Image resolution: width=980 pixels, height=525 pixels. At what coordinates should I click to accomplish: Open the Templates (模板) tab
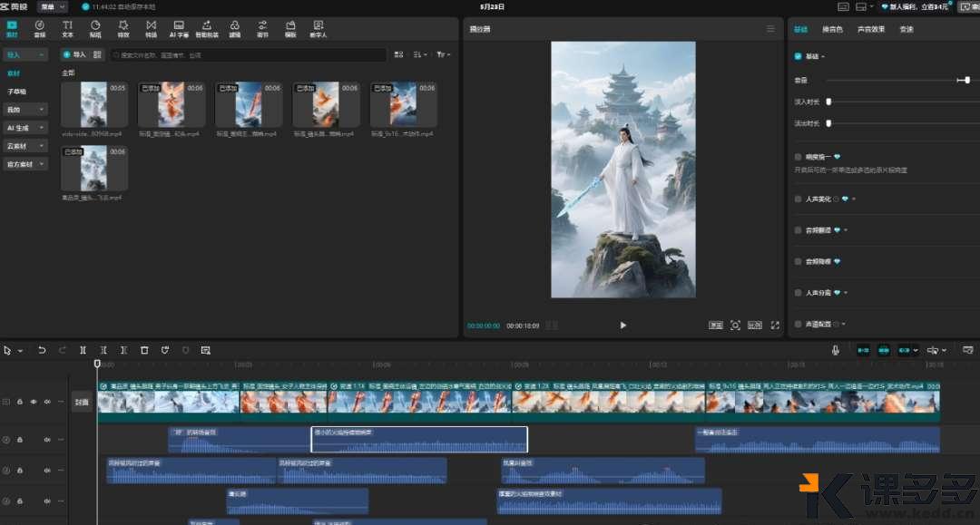coord(290,29)
